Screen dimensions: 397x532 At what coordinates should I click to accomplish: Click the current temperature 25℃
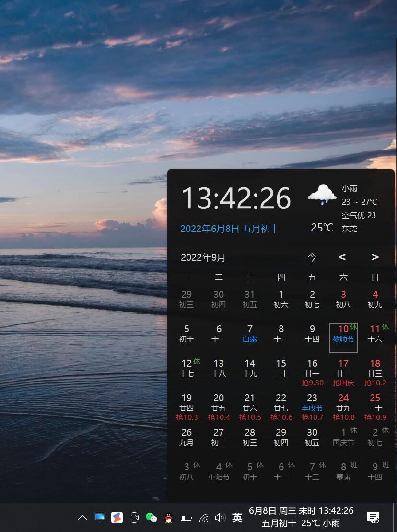click(x=322, y=228)
